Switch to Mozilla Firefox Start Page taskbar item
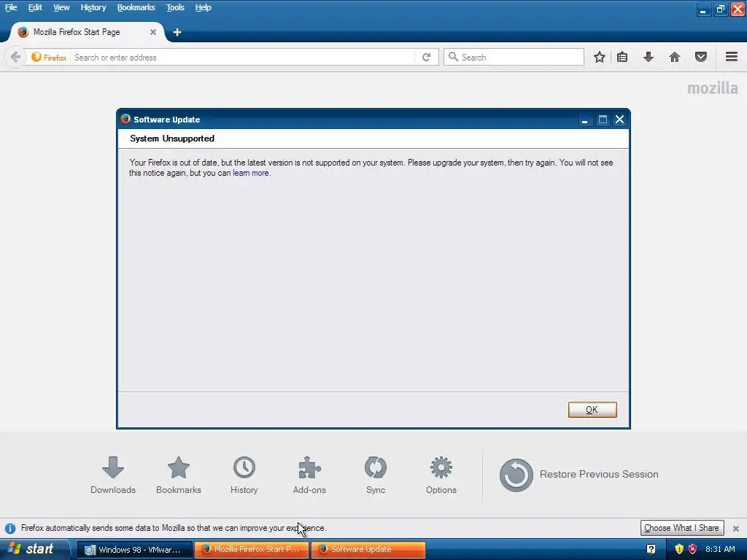Screen dimensions: 747x560 tap(252, 550)
